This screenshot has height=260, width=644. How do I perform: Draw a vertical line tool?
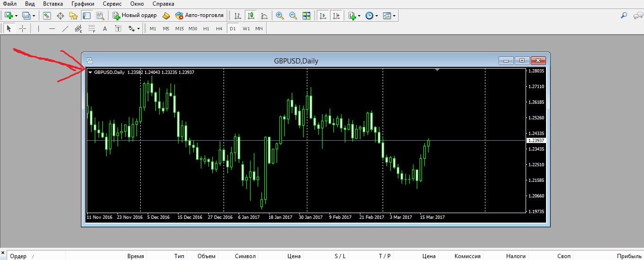point(39,28)
